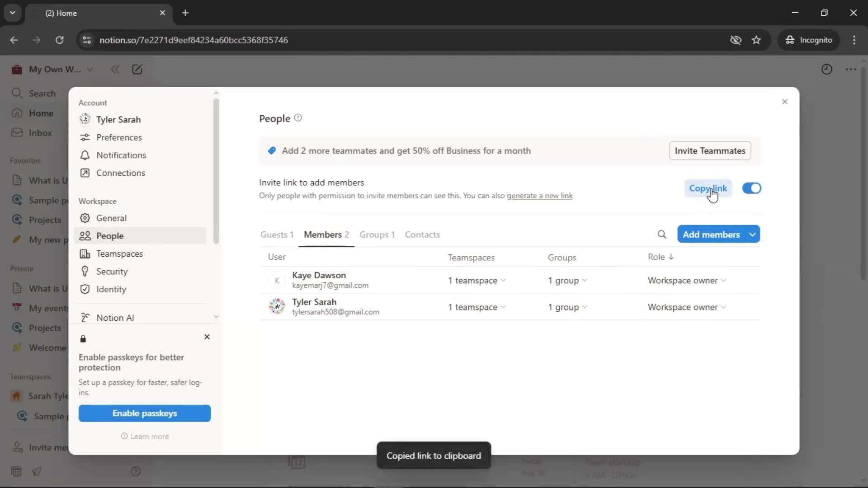Click the tracking protection eye icon
Viewport: 868px width, 488px height.
click(x=736, y=40)
